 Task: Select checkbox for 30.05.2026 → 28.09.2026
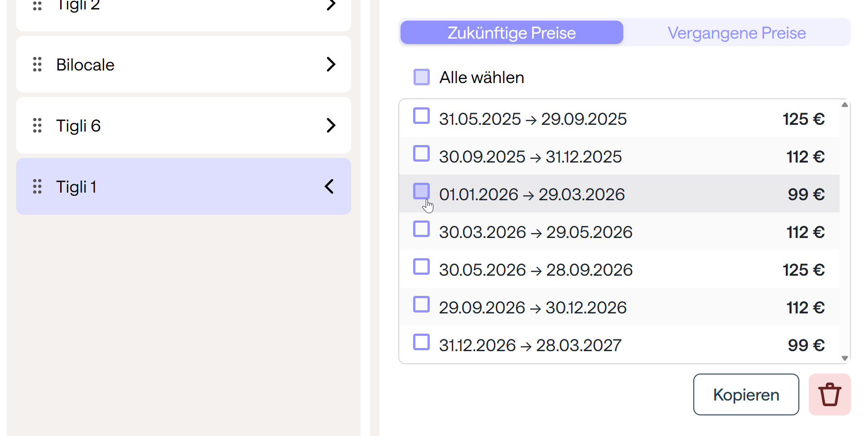421,267
